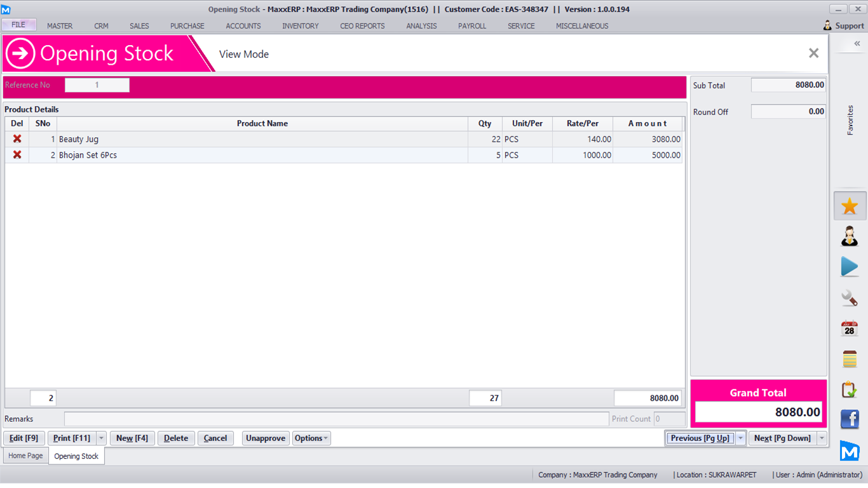
Task: Delete the Beauty Jug row with red X
Action: coord(17,139)
